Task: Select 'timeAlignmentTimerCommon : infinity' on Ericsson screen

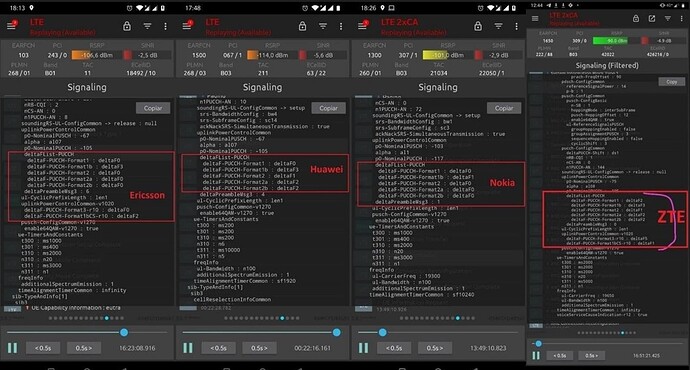Action: coord(72,290)
